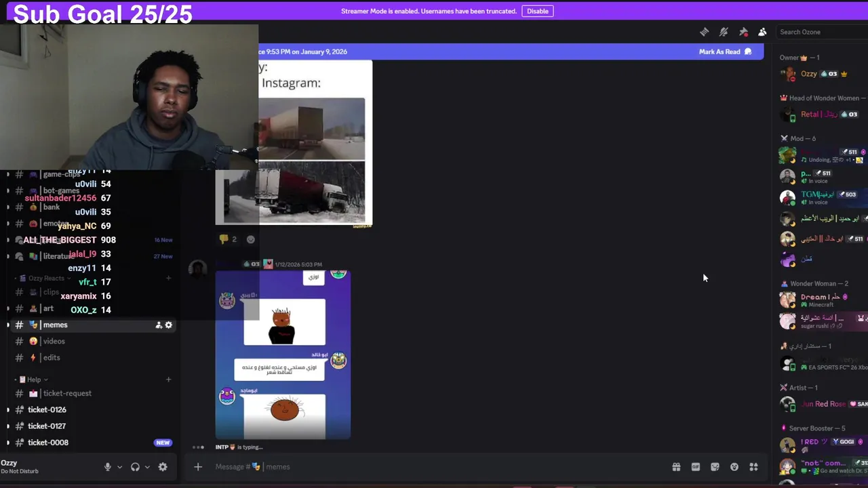Open the GIF picker

695,466
